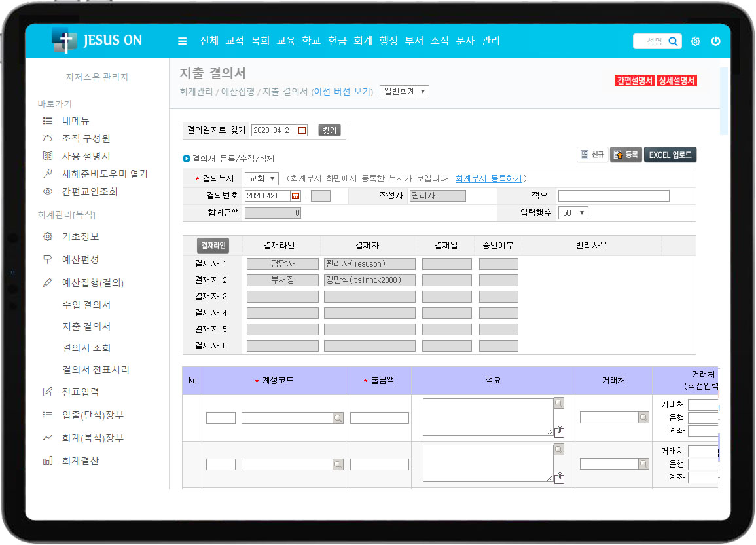Open the 결의부서 교회 dropdown
Image resolution: width=756 pixels, height=545 pixels.
coord(262,179)
